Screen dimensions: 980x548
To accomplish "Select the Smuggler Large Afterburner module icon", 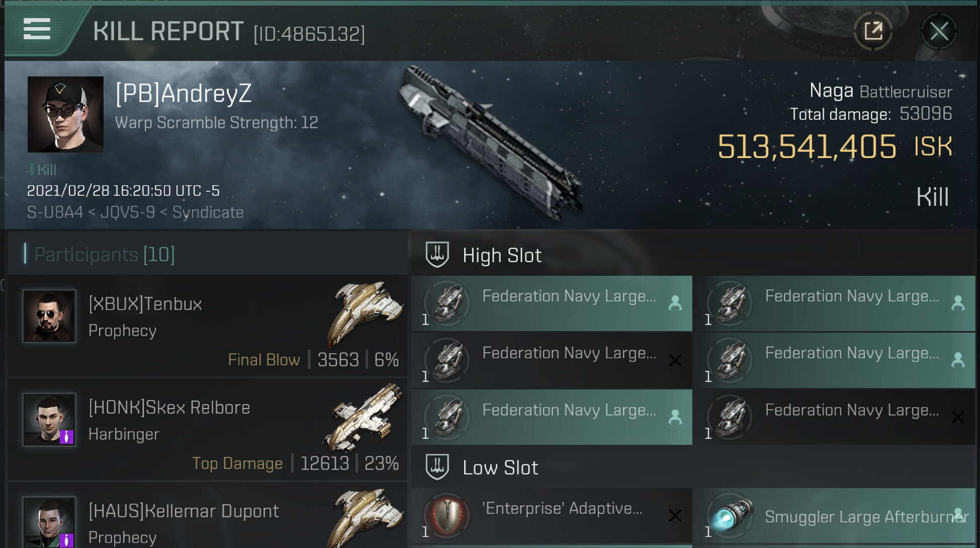I will [731, 516].
